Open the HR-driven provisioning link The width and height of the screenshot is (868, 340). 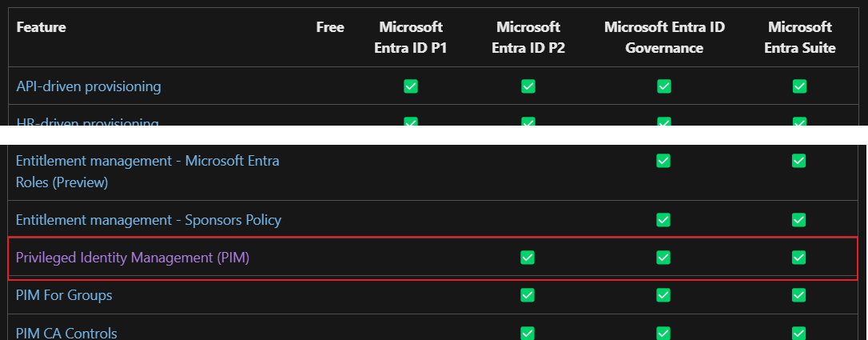point(87,122)
